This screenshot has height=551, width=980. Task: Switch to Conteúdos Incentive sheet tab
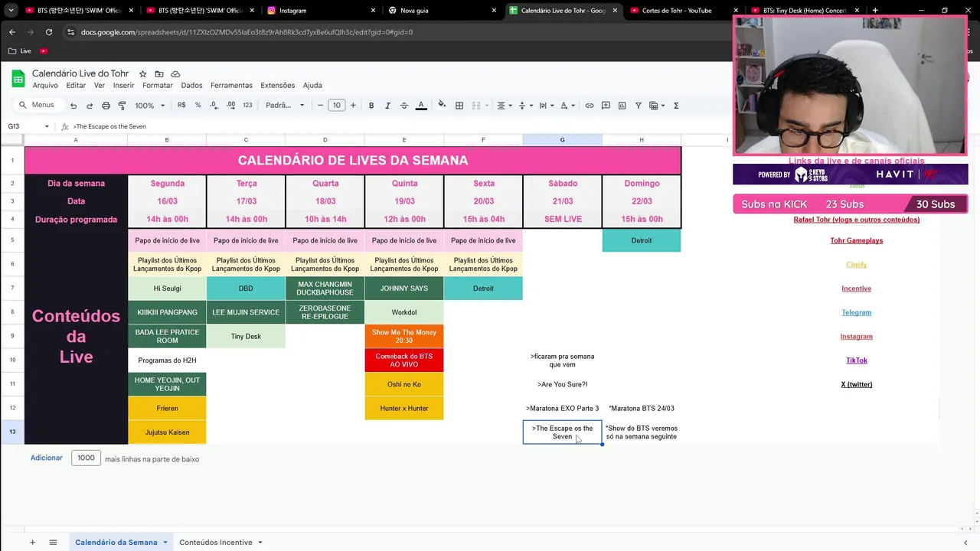[216, 543]
